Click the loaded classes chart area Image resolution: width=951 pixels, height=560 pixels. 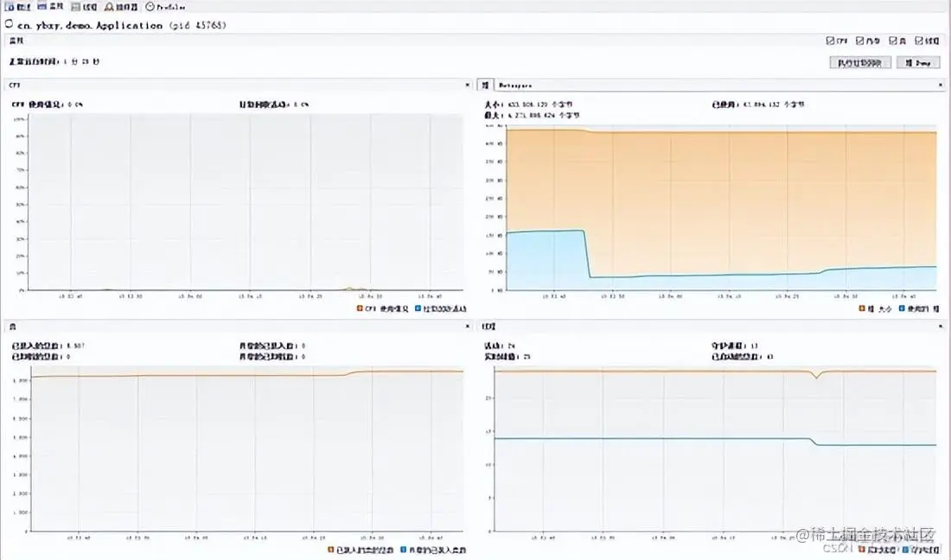247,449
